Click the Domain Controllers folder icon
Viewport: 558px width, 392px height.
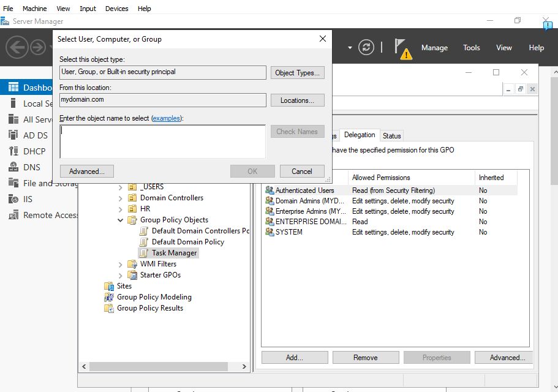click(132, 198)
